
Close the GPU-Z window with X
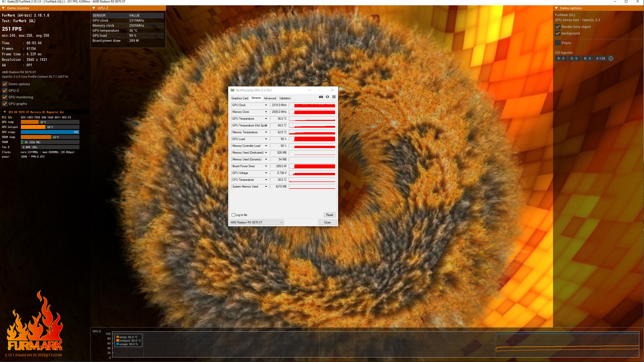click(332, 90)
